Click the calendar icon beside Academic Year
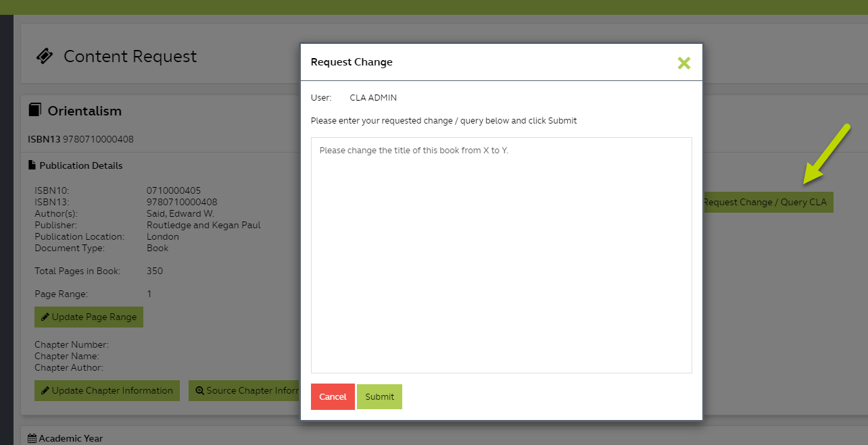The width and height of the screenshot is (868, 445). click(x=32, y=438)
